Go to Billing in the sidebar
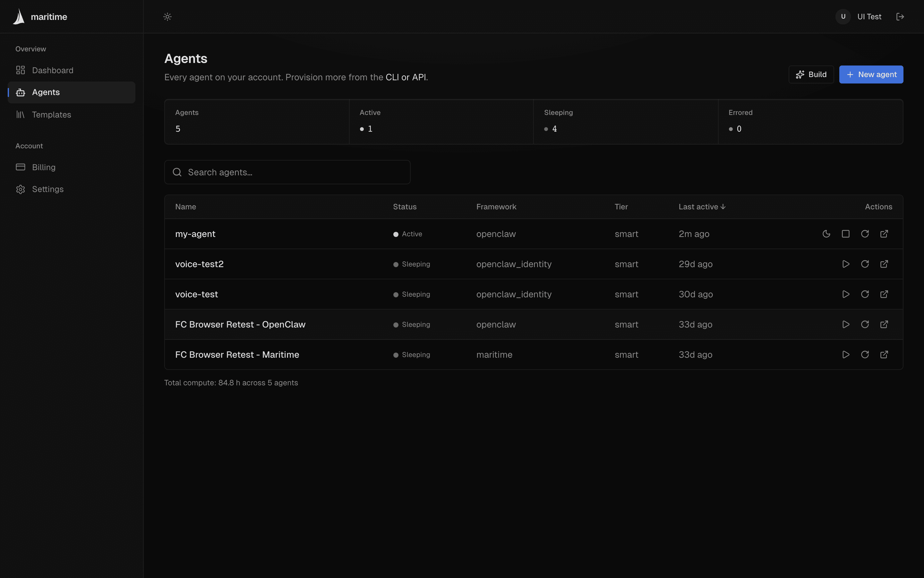Image resolution: width=924 pixels, height=578 pixels. (72, 167)
